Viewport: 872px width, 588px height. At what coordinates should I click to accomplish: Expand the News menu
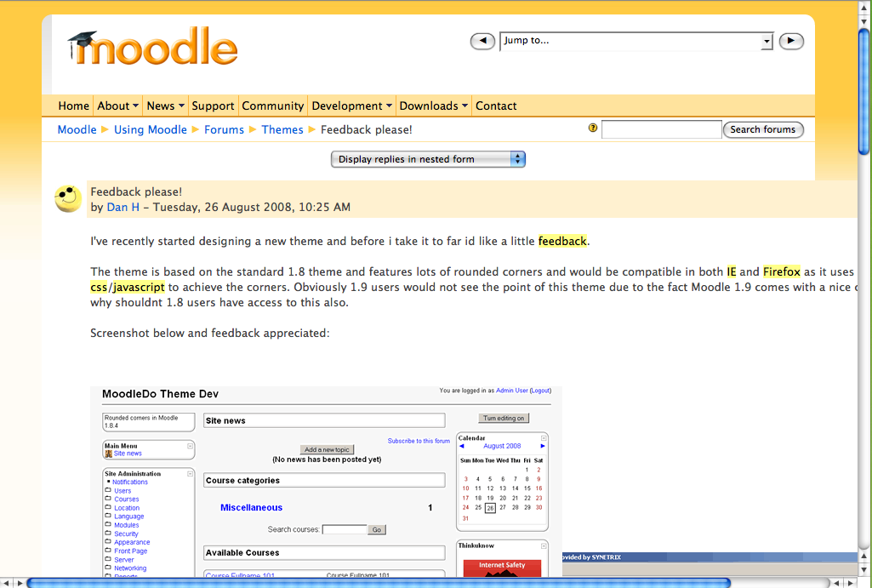click(x=165, y=106)
